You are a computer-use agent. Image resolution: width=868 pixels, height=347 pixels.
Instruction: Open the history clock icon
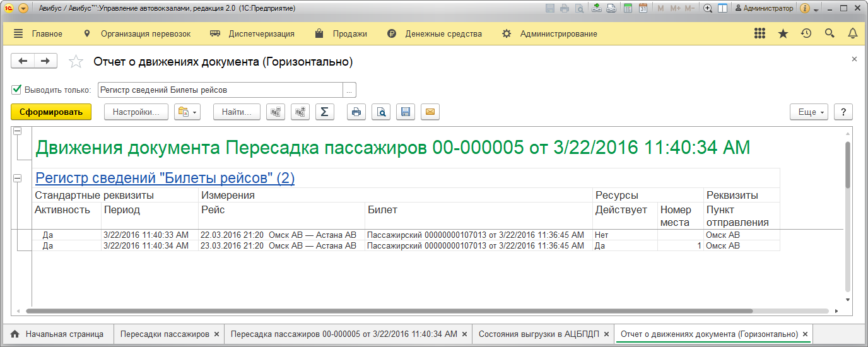pyautogui.click(x=806, y=34)
